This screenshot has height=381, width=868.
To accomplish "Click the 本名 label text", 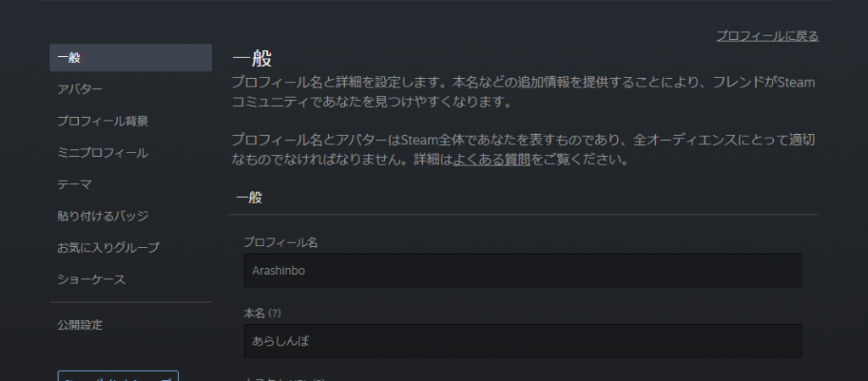I will point(253,313).
